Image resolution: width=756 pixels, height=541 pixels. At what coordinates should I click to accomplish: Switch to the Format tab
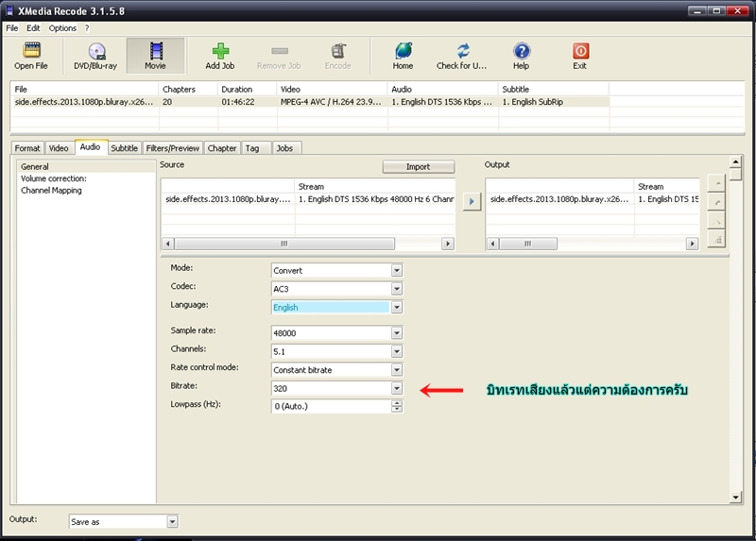tap(27, 148)
